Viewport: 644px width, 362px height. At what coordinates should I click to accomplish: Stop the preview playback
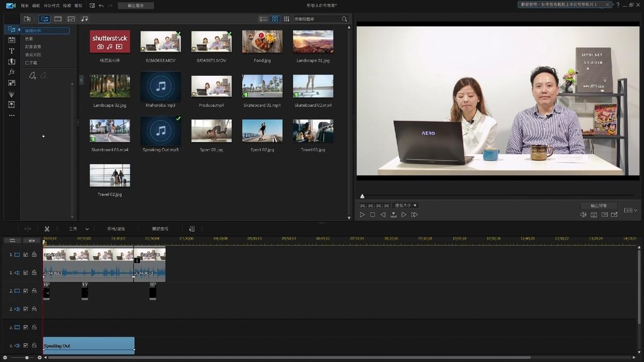[372, 215]
